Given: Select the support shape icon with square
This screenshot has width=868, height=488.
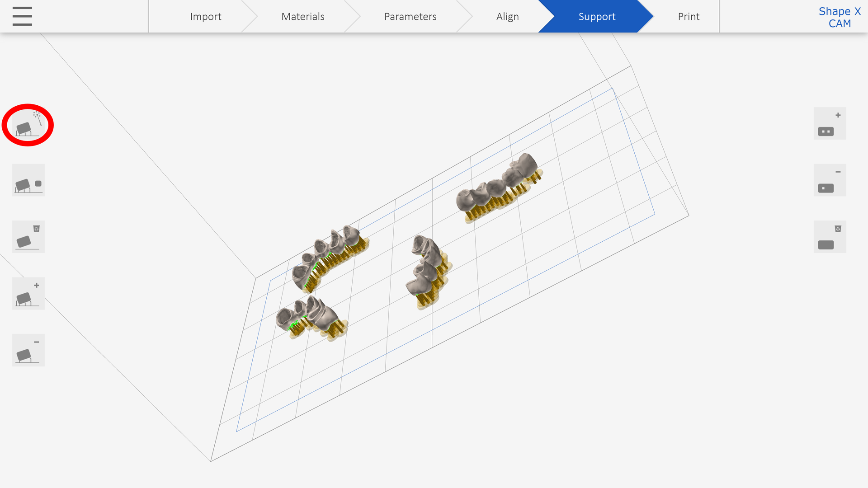Looking at the screenshot, I should click(28, 180).
